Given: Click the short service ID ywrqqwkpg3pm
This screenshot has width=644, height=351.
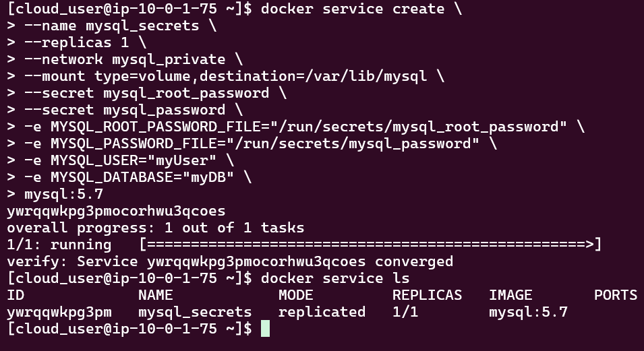Looking at the screenshot, I should (x=59, y=312).
